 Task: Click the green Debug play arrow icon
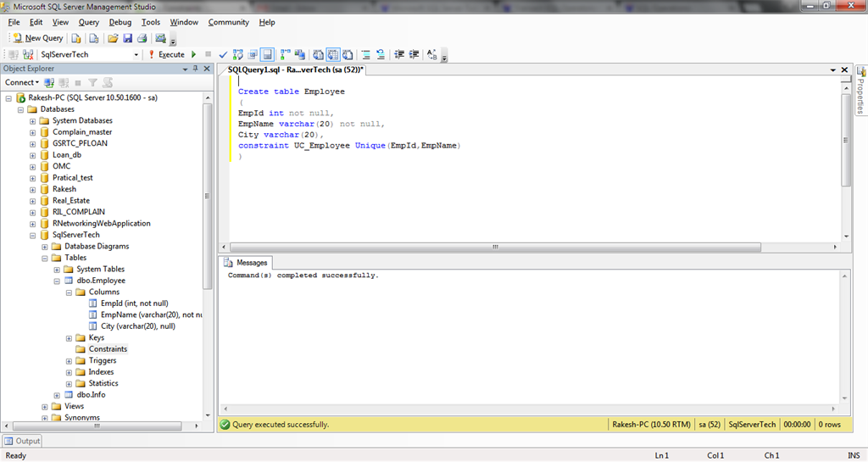coord(194,54)
